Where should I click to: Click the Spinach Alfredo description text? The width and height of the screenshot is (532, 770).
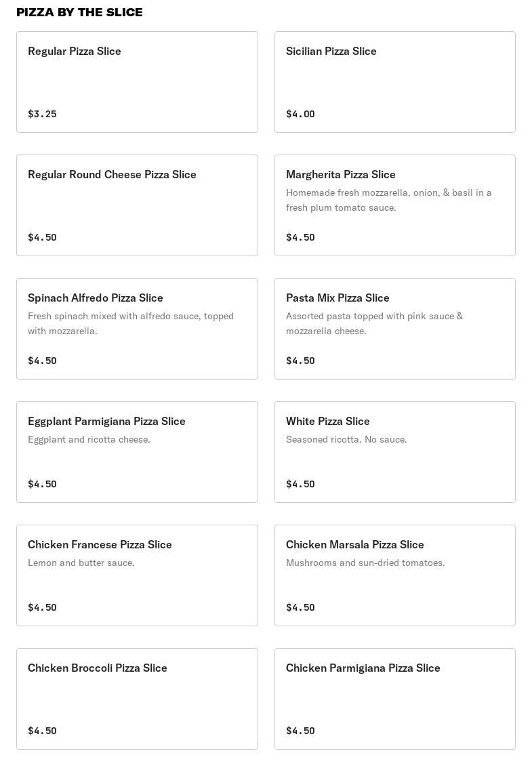(x=131, y=323)
